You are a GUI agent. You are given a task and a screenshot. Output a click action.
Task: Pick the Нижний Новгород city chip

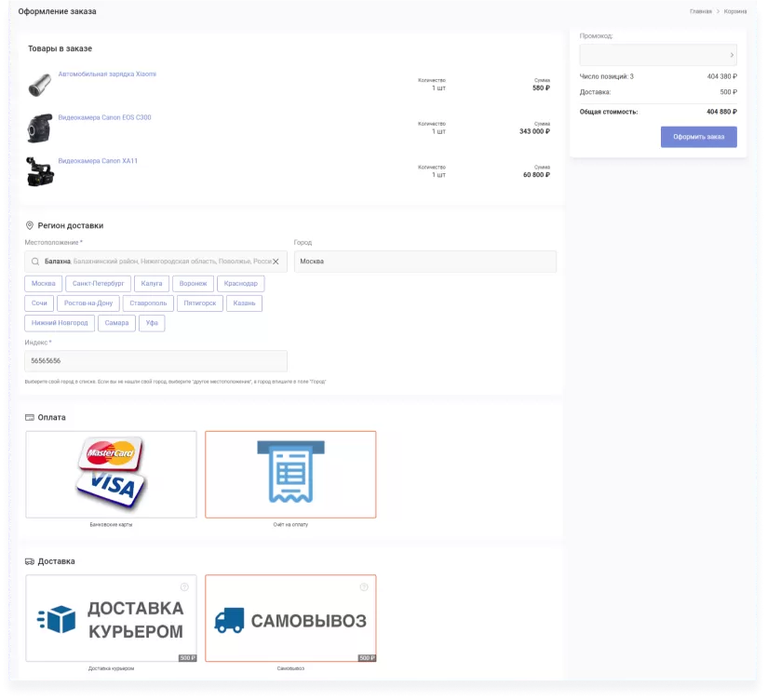(60, 323)
